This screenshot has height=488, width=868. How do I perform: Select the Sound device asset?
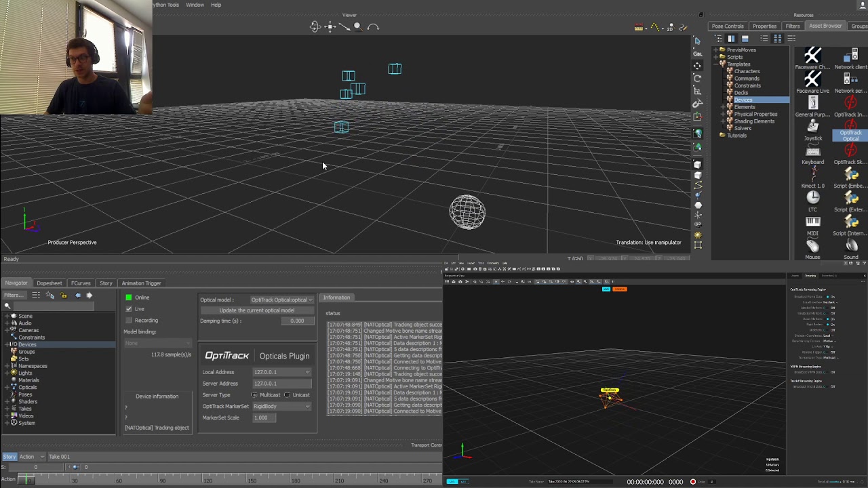[850, 249]
